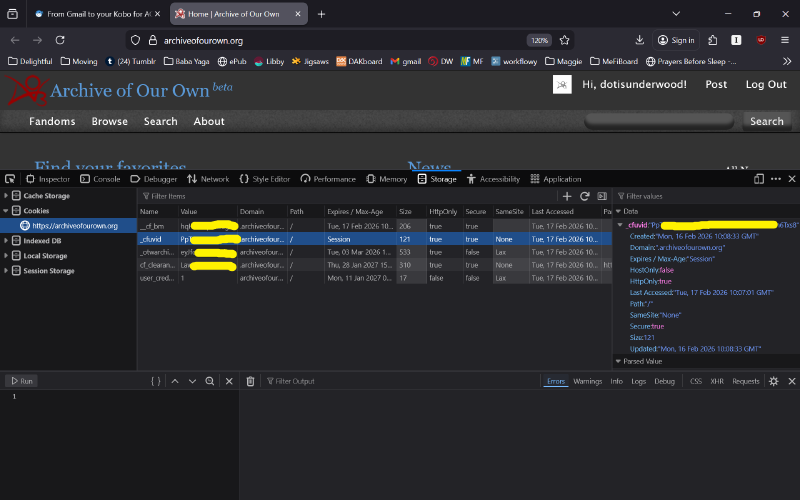Viewport: 800px width, 500px height.
Task: Bookmark this page with the star icon
Action: click(x=565, y=40)
